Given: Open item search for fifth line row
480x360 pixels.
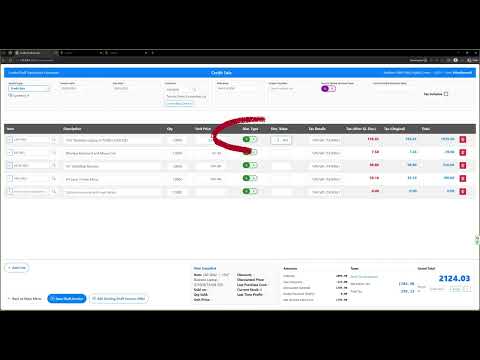Looking at the screenshot, I should coord(53,191).
